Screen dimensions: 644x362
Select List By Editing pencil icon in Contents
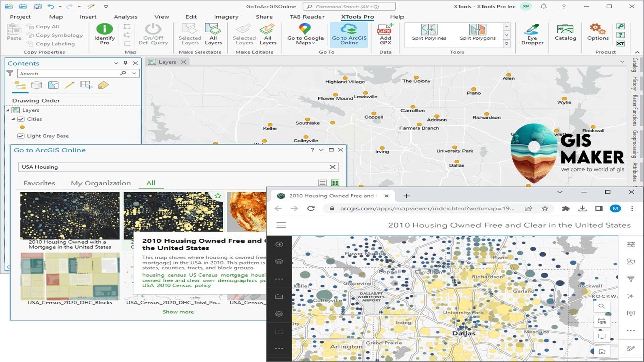(x=70, y=85)
